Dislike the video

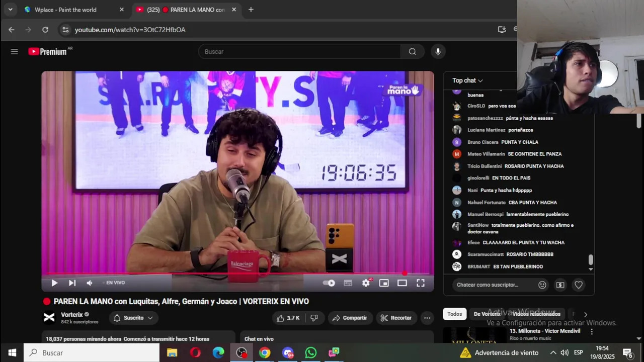pyautogui.click(x=314, y=318)
